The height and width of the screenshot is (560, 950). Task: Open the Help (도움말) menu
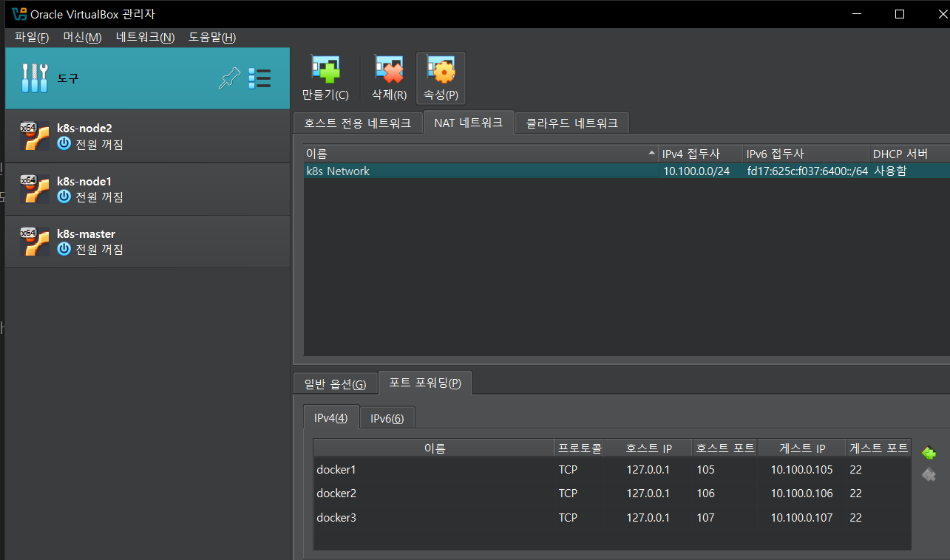point(212,38)
